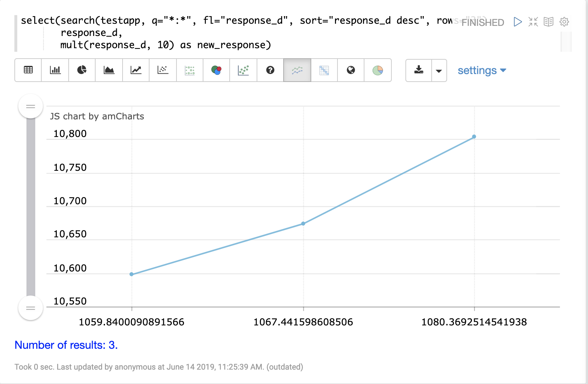Expand the settings dropdown
This screenshot has height=384, width=588.
pos(482,70)
